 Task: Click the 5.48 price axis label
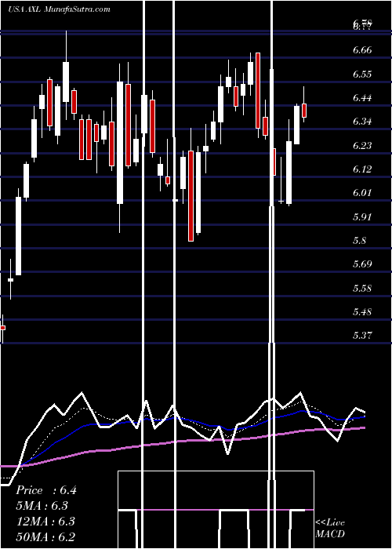tap(362, 311)
